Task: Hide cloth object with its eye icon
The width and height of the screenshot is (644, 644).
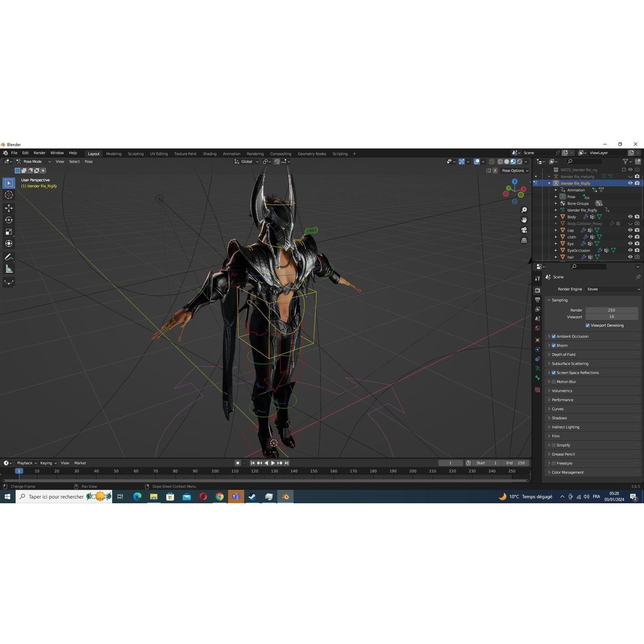Action: 630,237
